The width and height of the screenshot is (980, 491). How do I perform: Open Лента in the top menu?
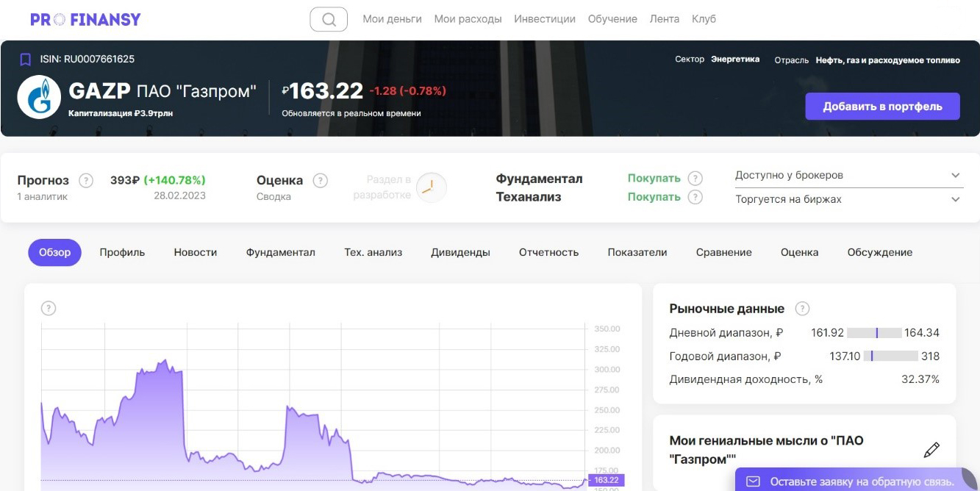[665, 19]
